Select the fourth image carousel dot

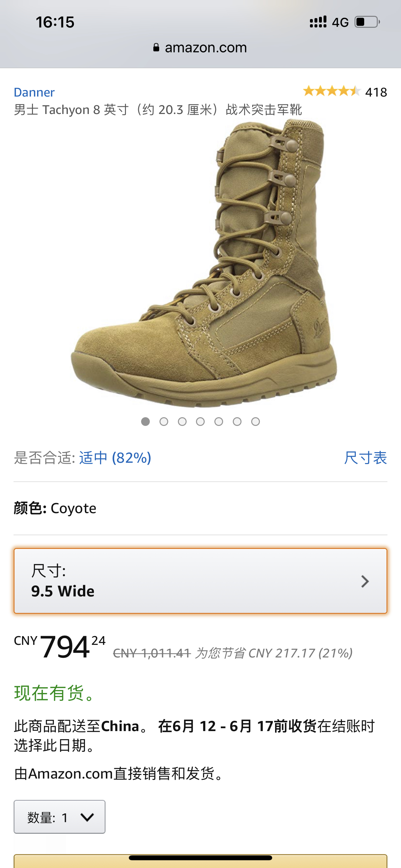200,421
